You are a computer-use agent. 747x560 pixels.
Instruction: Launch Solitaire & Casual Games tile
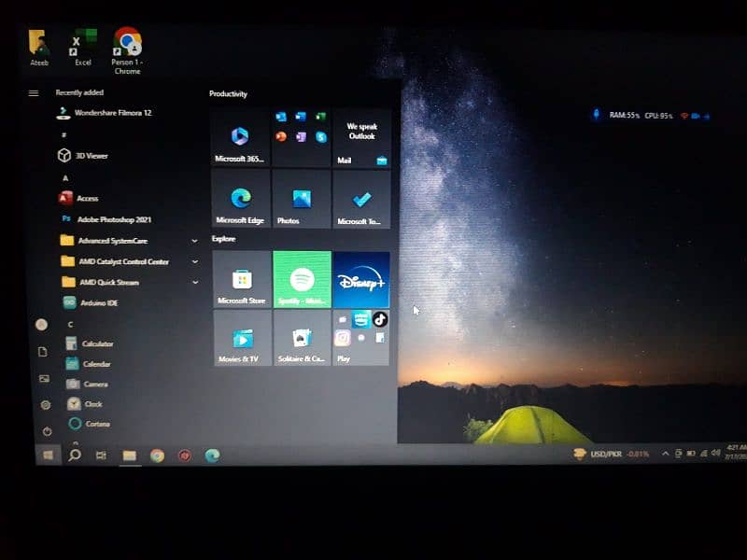[x=302, y=338]
